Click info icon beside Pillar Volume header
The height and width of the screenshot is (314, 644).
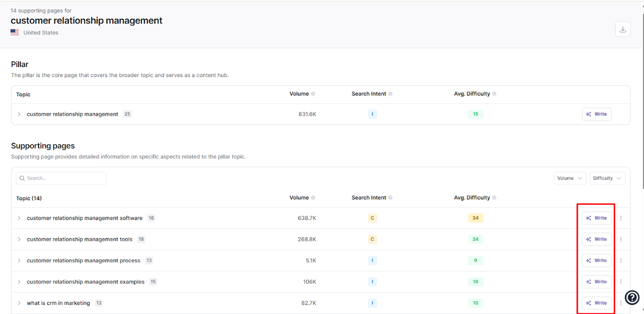(x=313, y=94)
